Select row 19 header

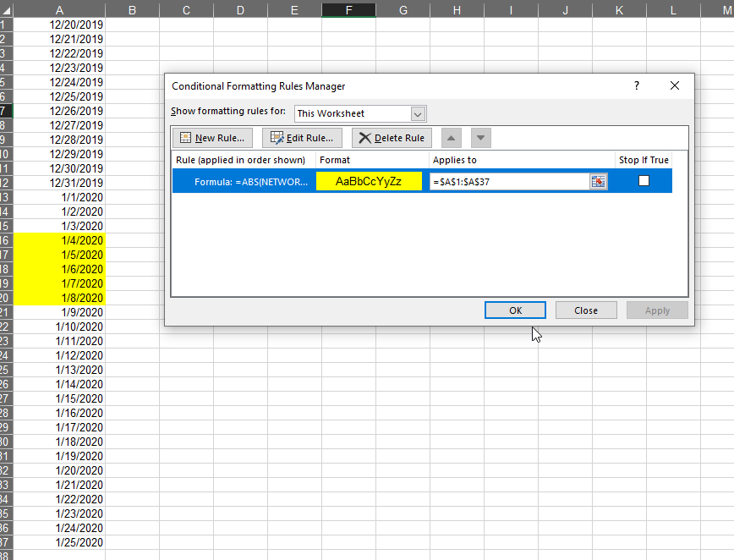8,283
